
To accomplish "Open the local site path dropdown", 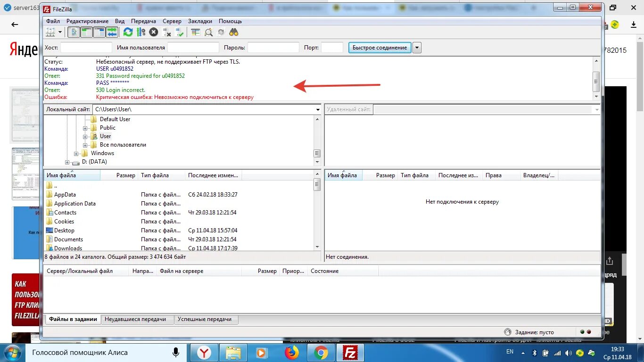I will coord(318,109).
